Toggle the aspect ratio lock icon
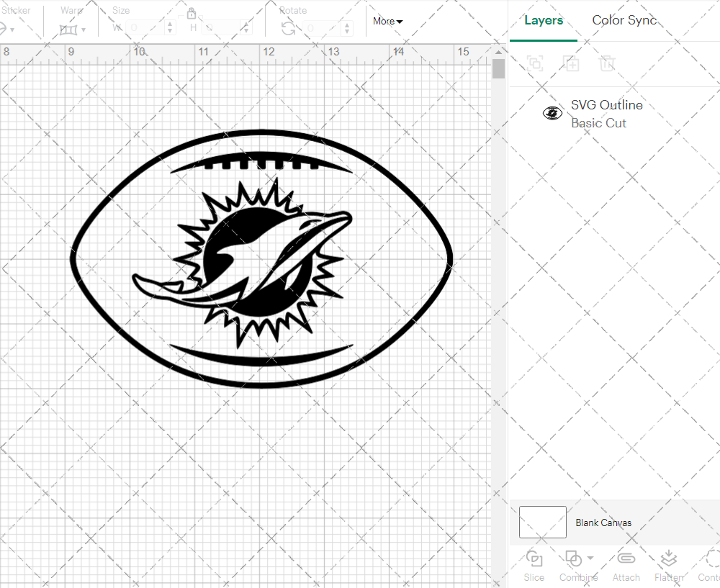This screenshot has width=720, height=588. pyautogui.click(x=192, y=13)
